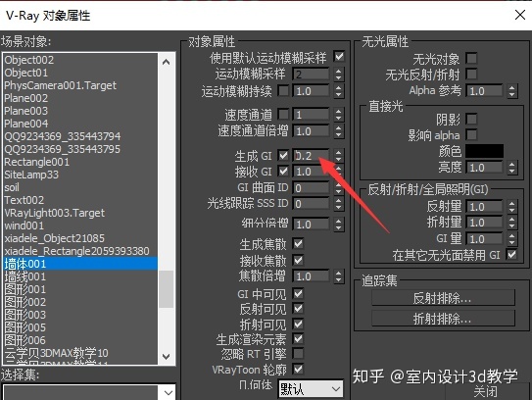Click the 光线跟踪 SSS ID field
The image size is (532, 400).
pyautogui.click(x=312, y=203)
